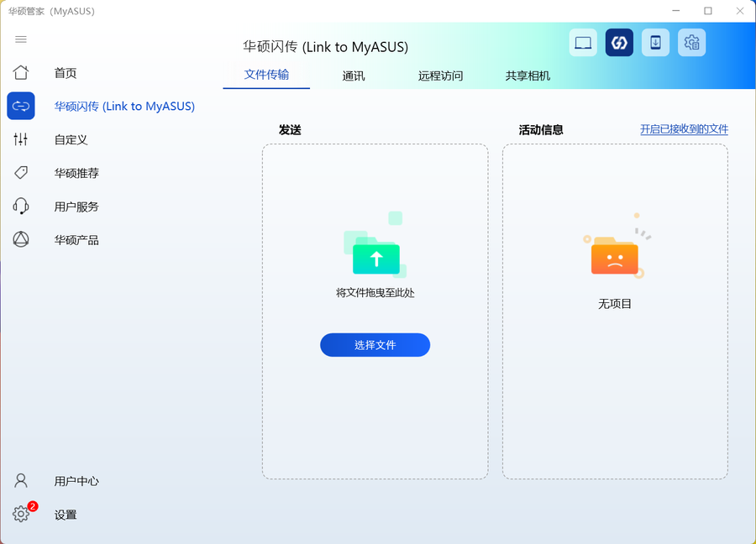Image resolution: width=756 pixels, height=544 pixels.
Task: Go to the 首页 home page icon
Action: coord(21,72)
